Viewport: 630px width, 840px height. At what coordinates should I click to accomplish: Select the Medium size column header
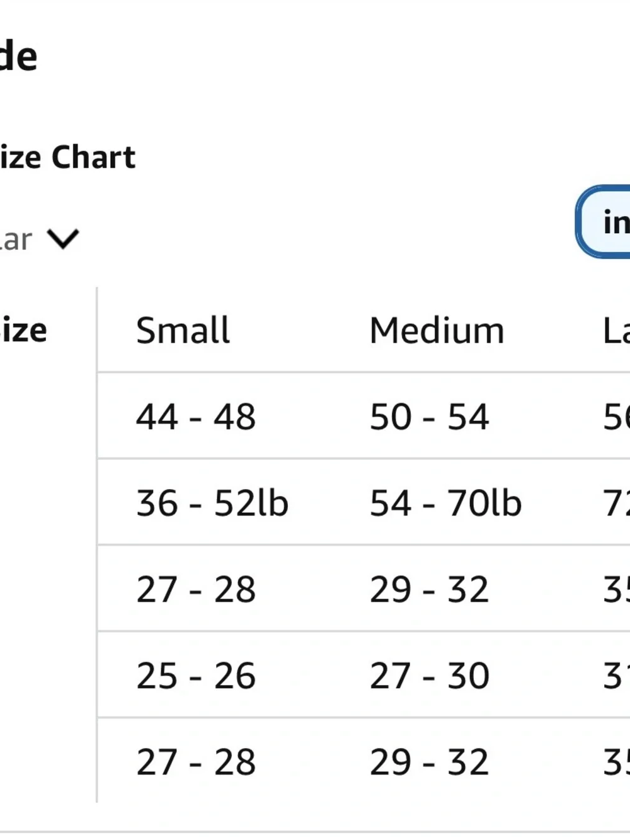tap(437, 330)
